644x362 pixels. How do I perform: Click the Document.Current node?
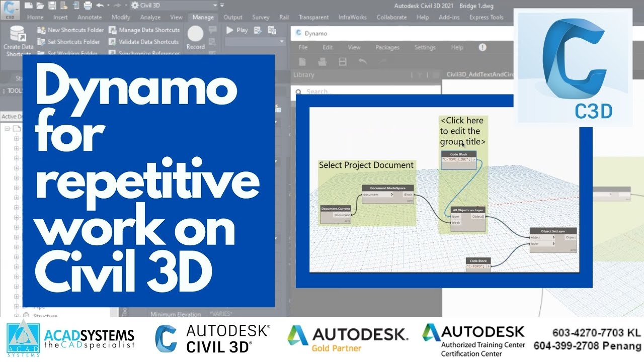tap(336, 214)
